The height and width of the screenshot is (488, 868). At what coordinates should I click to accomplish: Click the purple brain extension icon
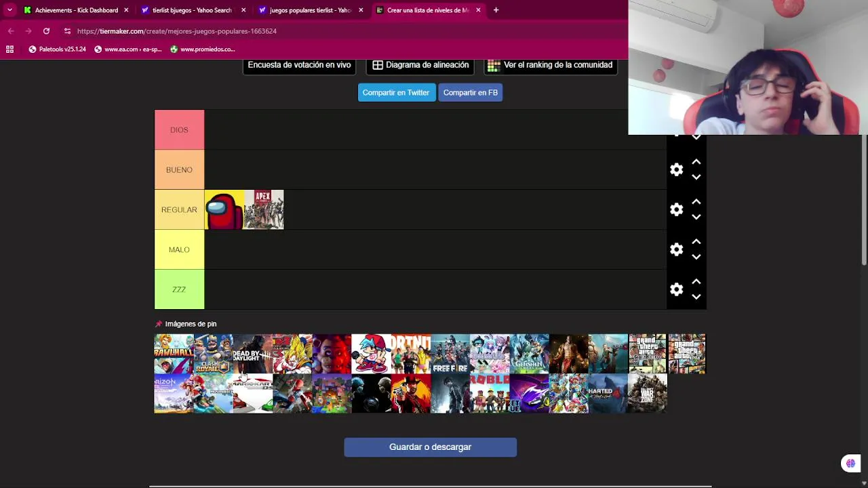(850, 464)
